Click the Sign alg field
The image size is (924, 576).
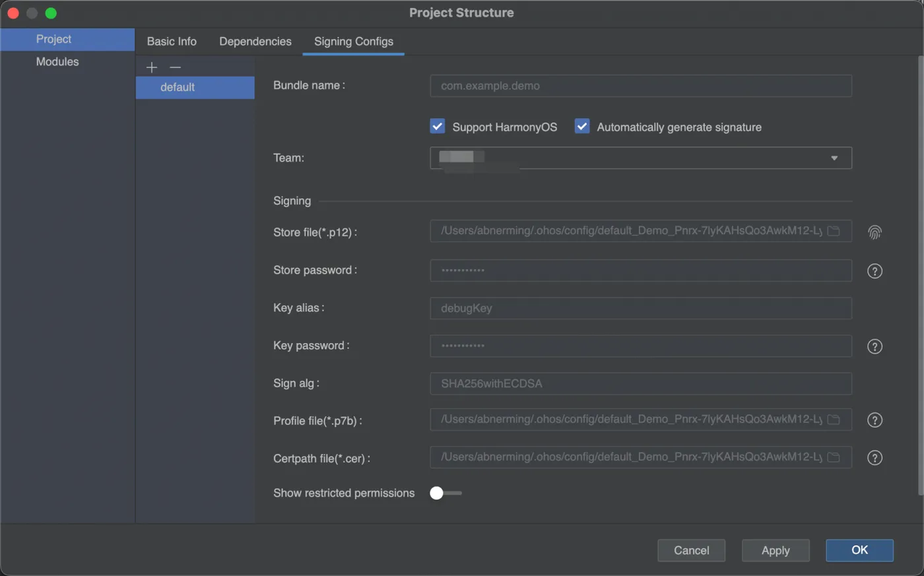coord(641,383)
